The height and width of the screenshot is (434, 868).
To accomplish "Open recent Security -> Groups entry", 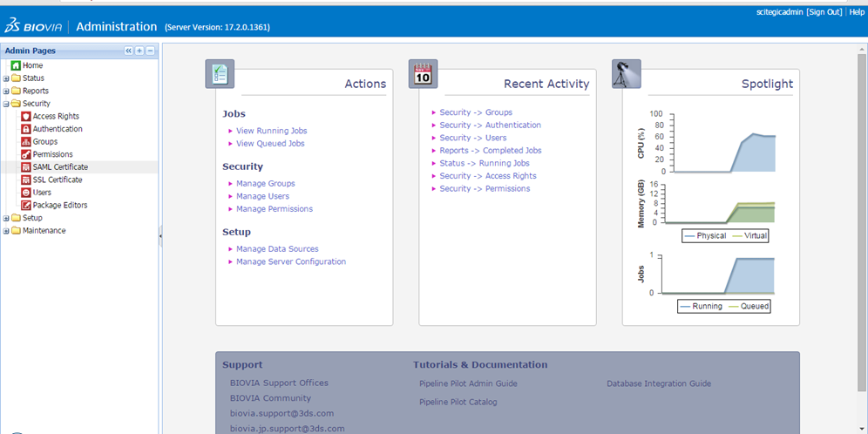I will tap(476, 112).
